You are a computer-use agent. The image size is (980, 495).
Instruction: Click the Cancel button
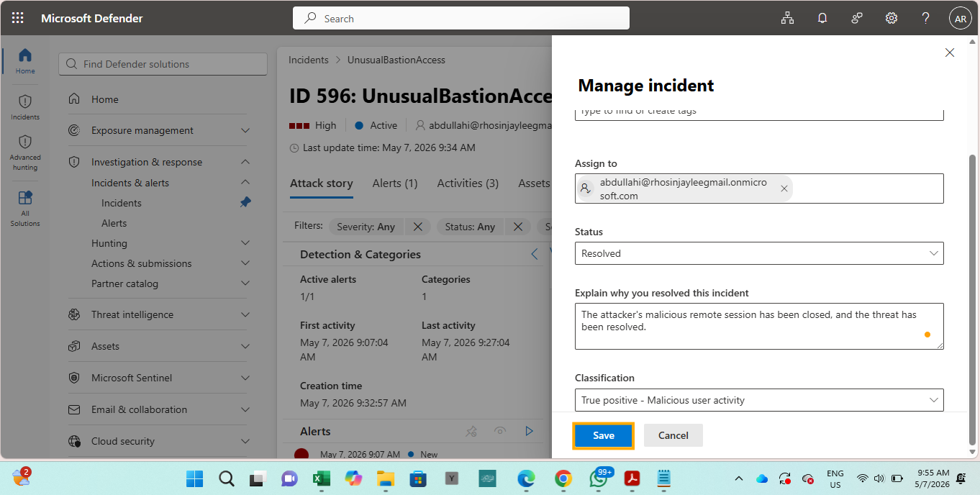[673, 435]
